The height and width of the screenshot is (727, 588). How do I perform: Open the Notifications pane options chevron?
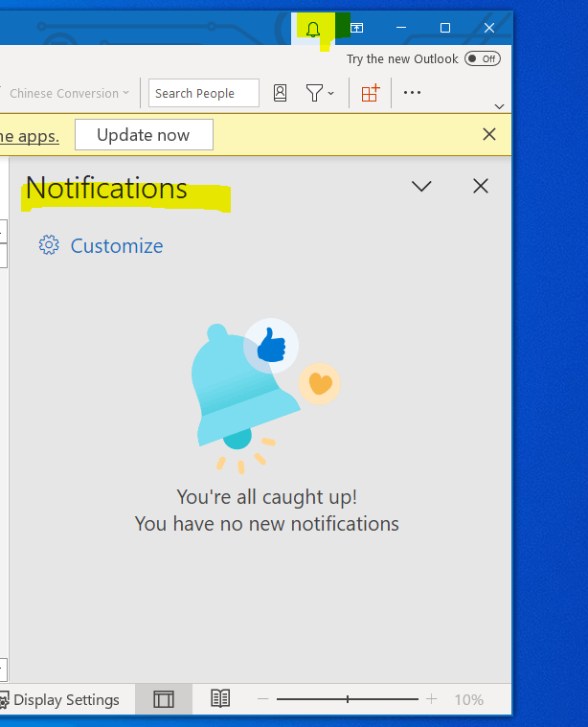click(421, 187)
